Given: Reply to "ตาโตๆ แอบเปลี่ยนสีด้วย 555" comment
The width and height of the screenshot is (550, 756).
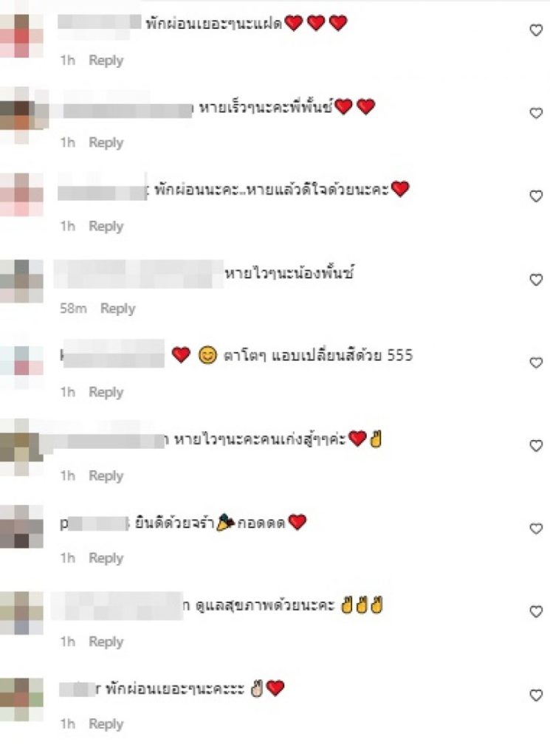Looking at the screenshot, I should pyautogui.click(x=106, y=393).
